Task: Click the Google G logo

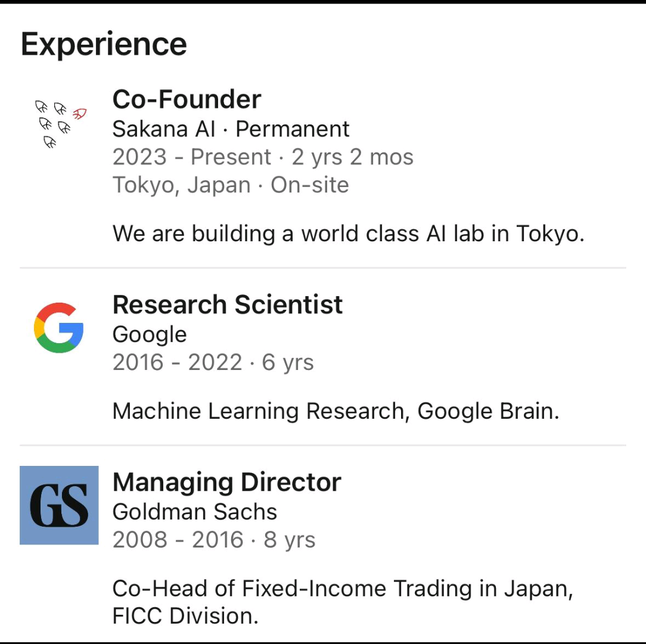Action: [x=59, y=328]
